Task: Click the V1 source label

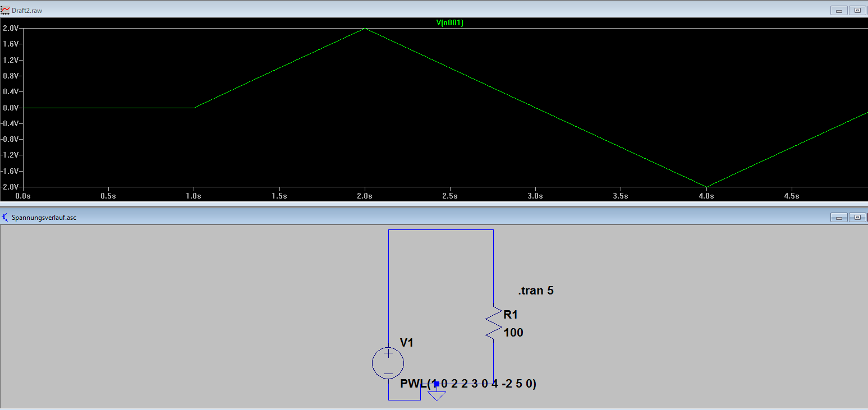Action: [x=407, y=343]
